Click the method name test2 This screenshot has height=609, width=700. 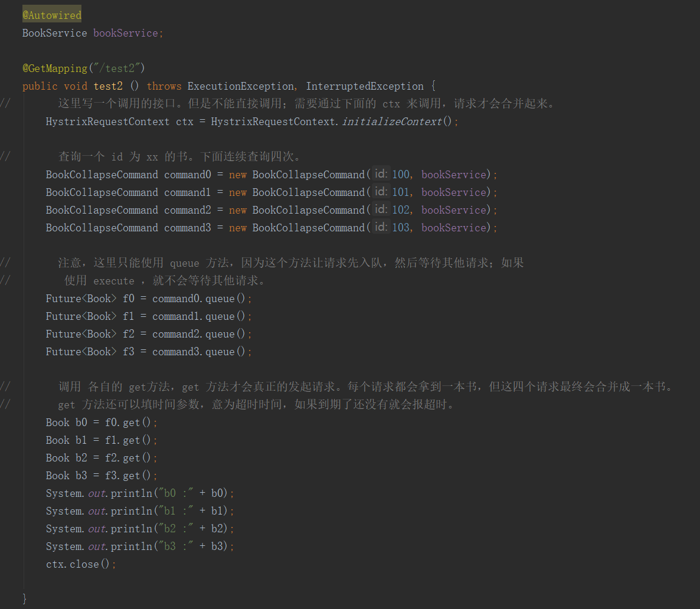pyautogui.click(x=108, y=86)
